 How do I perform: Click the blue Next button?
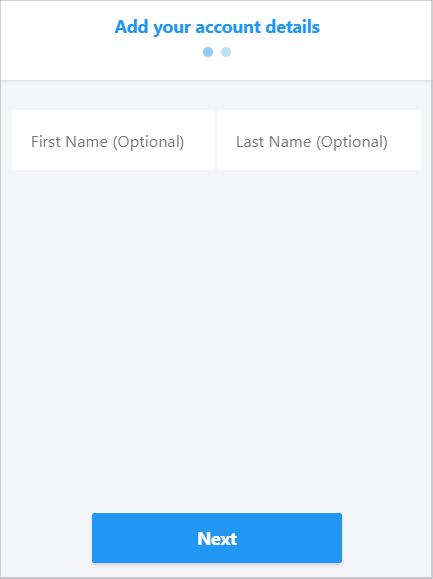tap(217, 538)
